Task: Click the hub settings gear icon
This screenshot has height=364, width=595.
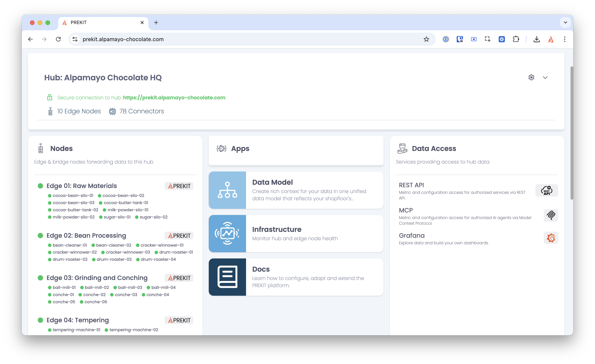Action: (x=531, y=77)
